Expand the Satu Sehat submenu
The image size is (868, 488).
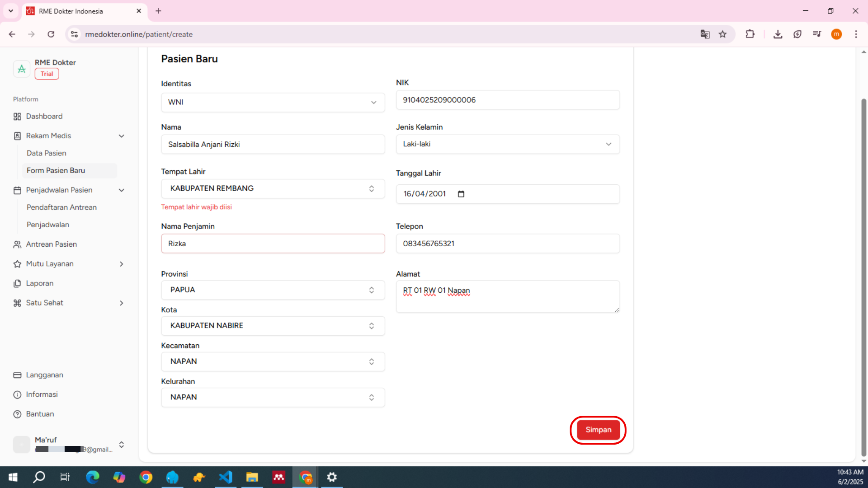121,303
